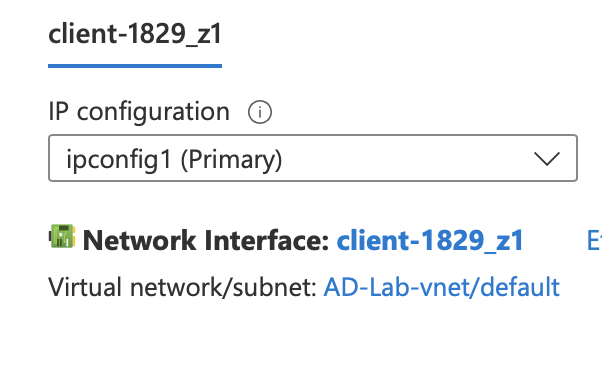Open the AD-Lab-vnet/default subnet link

point(442,287)
